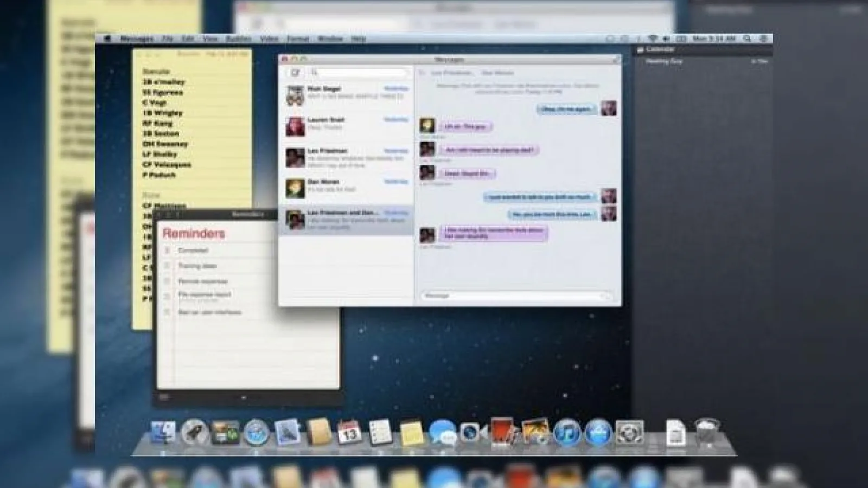Click the volume icon in menu bar
This screenshot has height=488, width=868.
pos(666,38)
